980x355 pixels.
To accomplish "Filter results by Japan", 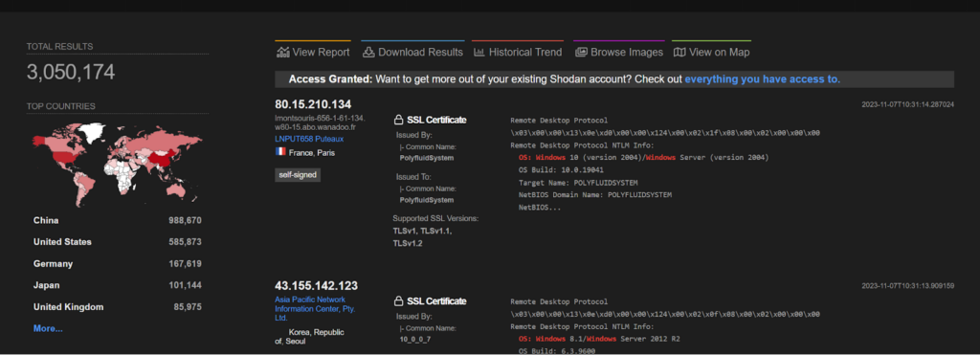I will (x=47, y=285).
